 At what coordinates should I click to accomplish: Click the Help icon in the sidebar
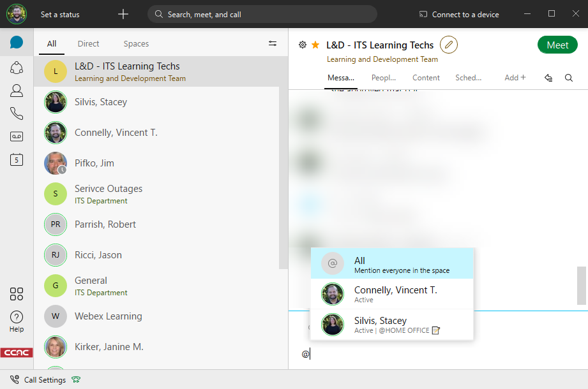17,318
